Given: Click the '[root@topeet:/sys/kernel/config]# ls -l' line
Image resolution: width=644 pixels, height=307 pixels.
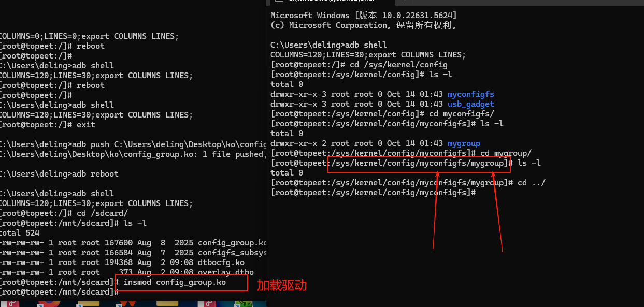Looking at the screenshot, I should click(361, 75).
